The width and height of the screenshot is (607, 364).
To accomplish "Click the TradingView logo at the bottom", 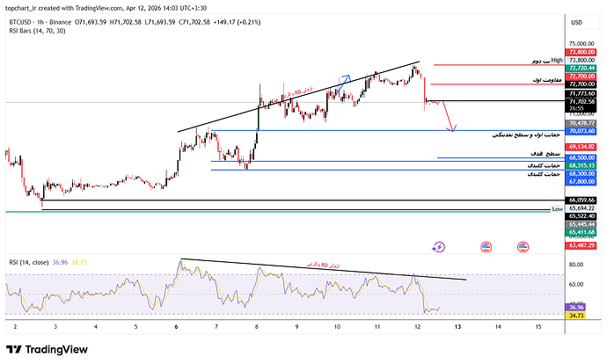I will coord(47,350).
